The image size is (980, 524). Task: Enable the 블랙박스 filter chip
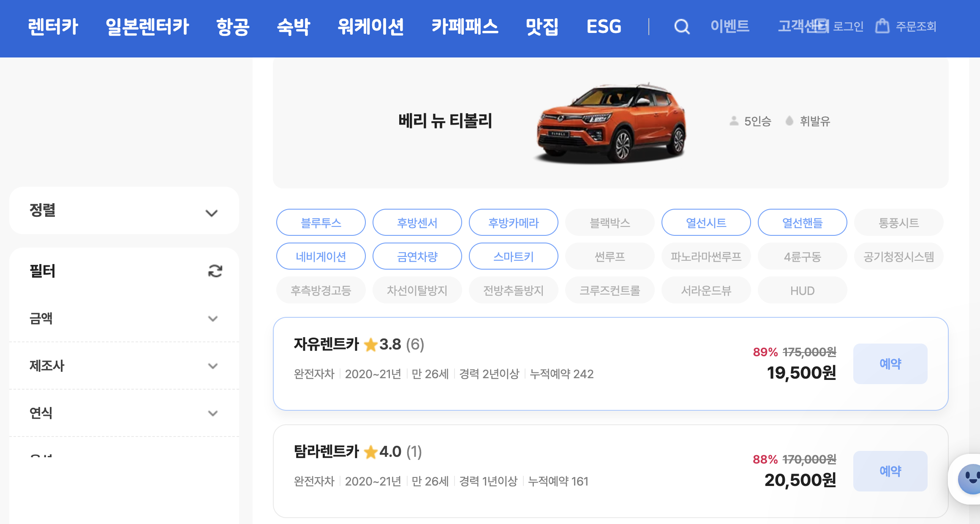(x=610, y=223)
